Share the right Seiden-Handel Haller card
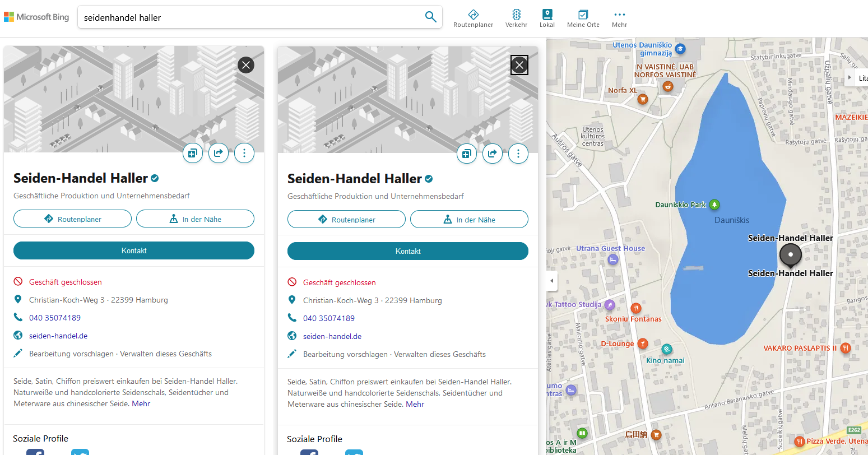 (x=493, y=154)
